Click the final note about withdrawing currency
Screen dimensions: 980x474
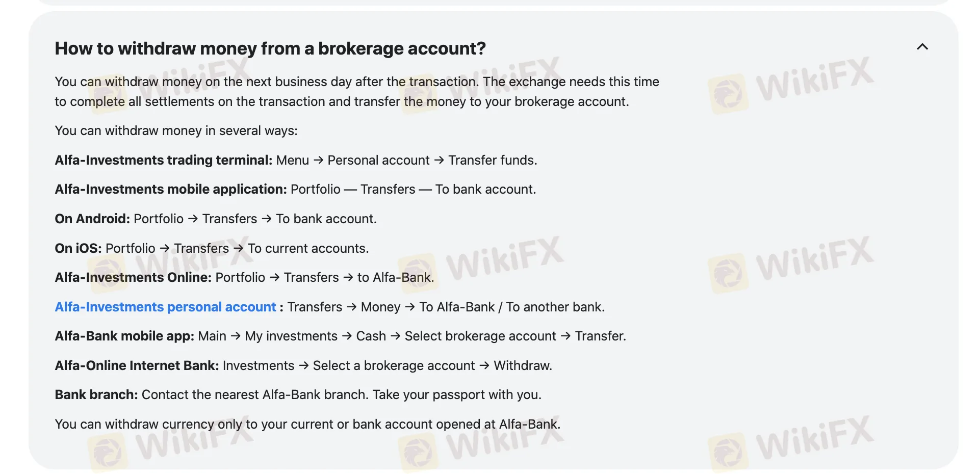(x=307, y=424)
